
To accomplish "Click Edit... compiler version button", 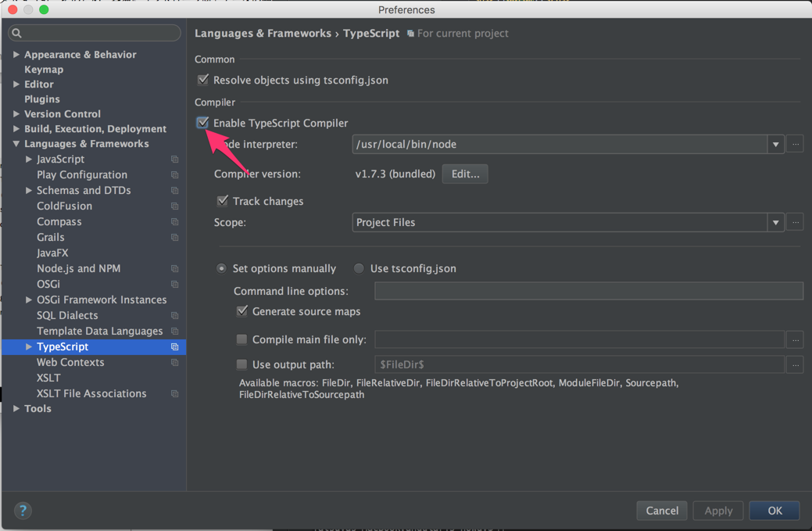I will (x=465, y=174).
